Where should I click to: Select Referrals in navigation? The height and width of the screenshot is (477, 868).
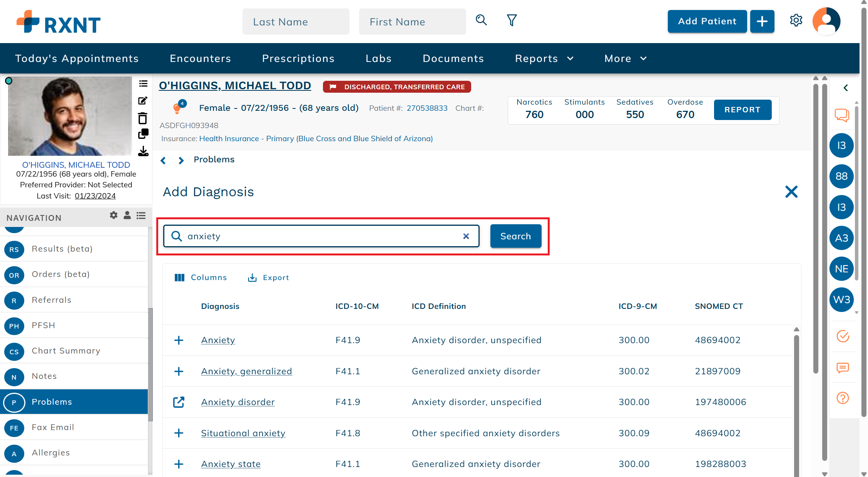click(x=74, y=300)
